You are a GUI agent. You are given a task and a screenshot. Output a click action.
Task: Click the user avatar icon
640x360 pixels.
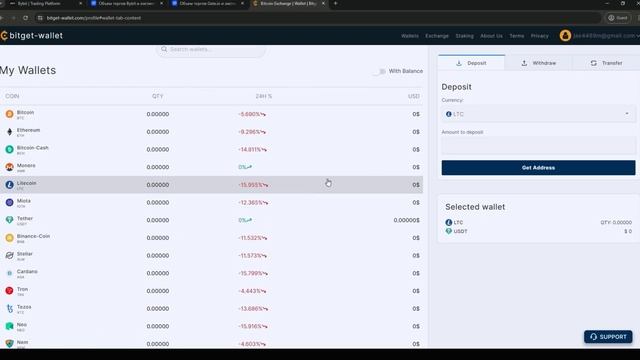(x=565, y=36)
